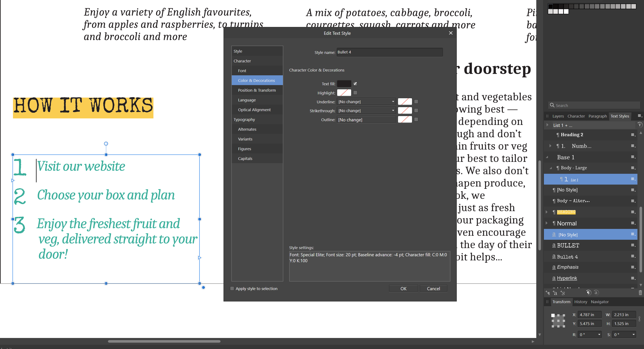
Task: Enable the Highlight checkbox
Action: (355, 93)
